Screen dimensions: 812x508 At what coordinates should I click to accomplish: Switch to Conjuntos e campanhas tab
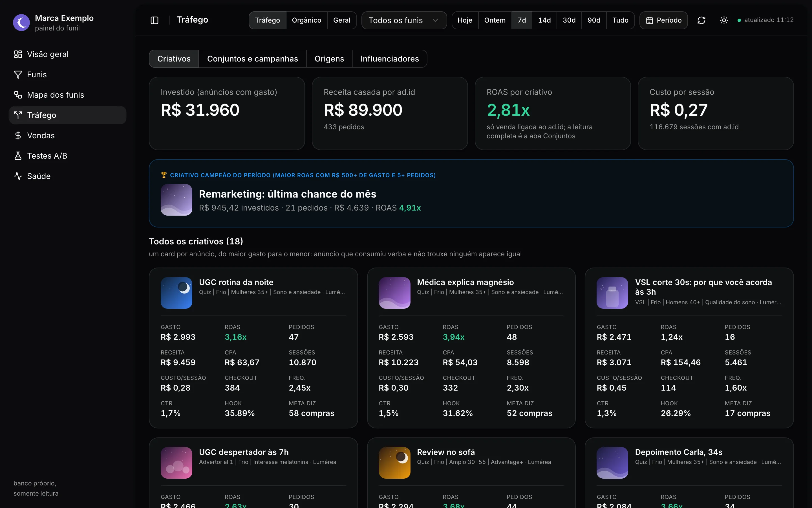point(252,59)
